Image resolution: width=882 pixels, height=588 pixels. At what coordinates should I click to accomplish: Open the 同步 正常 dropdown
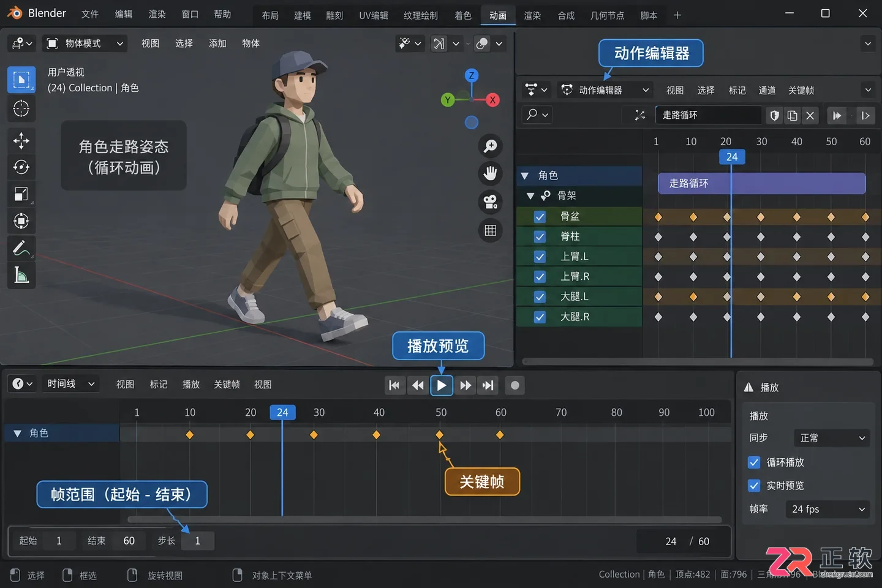click(x=832, y=438)
